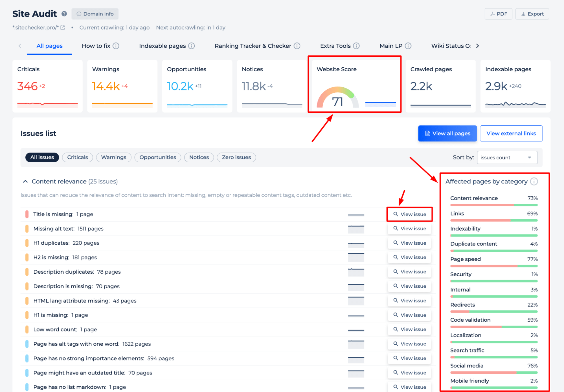Filter issues by Notices chip
This screenshot has height=392, width=564.
tap(199, 157)
